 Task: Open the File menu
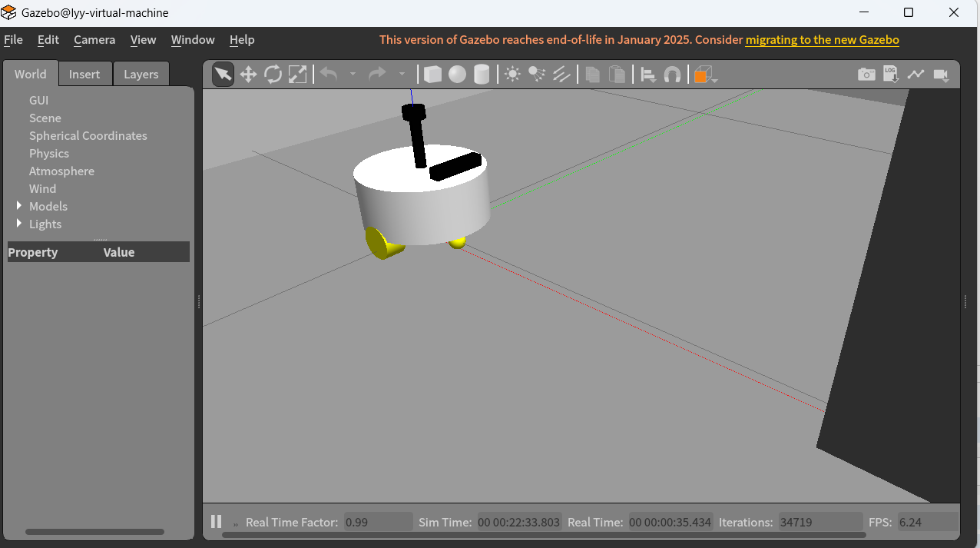(x=14, y=40)
